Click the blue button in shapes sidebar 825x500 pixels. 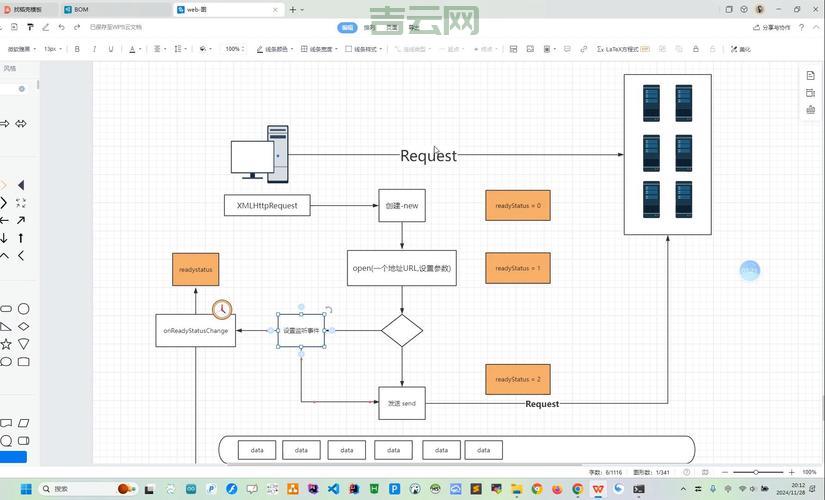click(x=13, y=457)
